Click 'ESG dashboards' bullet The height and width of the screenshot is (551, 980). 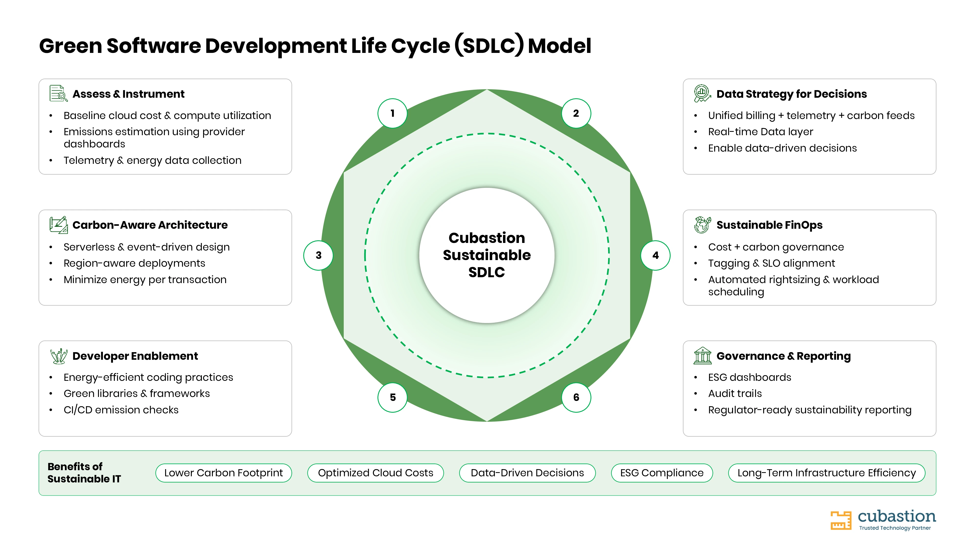pyautogui.click(x=749, y=377)
